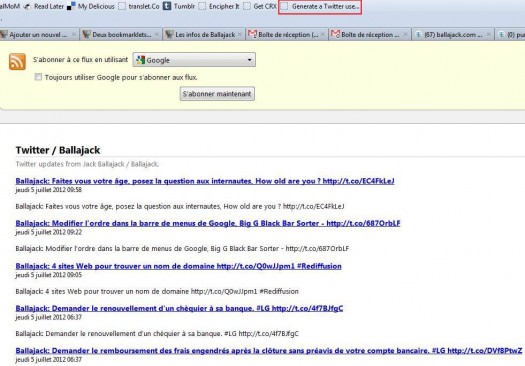Click the Twitter / Ballajack feed title
525x366 pixels.
coord(58,150)
